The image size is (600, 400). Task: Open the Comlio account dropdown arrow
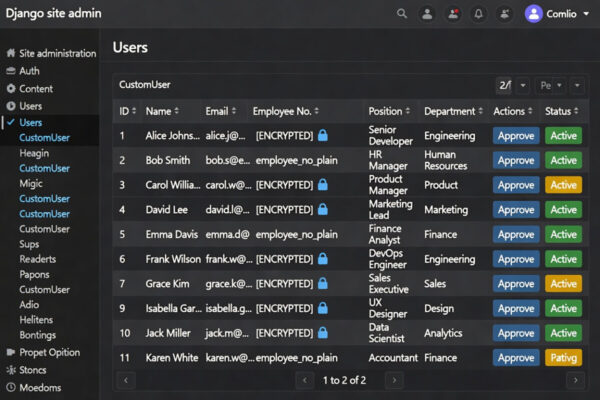tap(586, 14)
